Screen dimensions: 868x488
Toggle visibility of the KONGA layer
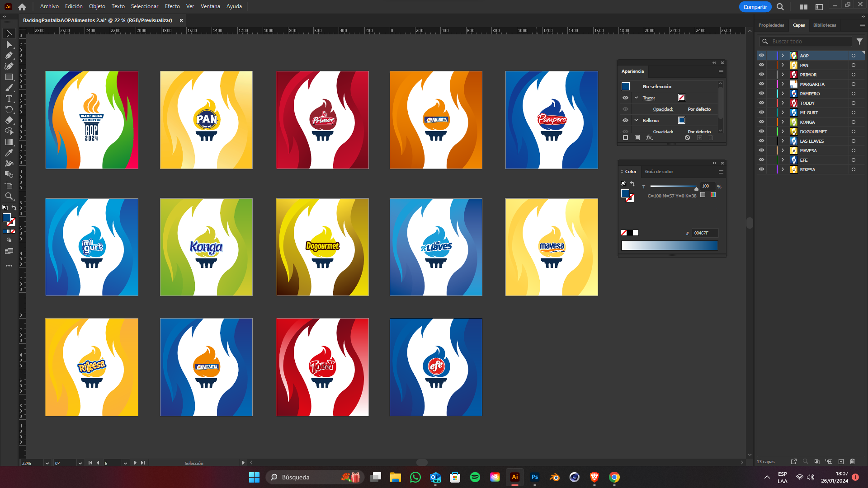pos(761,122)
